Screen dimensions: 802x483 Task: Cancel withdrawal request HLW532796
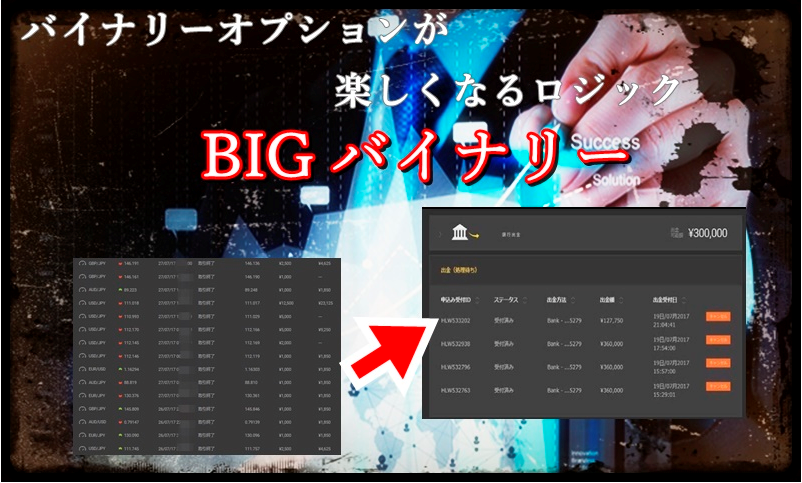pyautogui.click(x=719, y=363)
